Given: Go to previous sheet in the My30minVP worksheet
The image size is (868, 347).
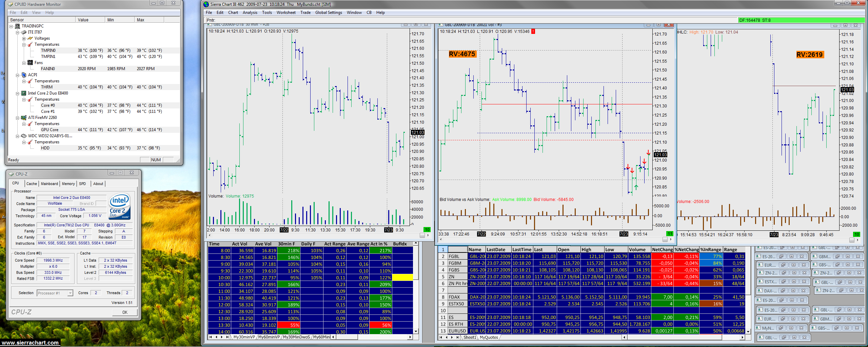Looking at the screenshot, I should coord(216,337).
